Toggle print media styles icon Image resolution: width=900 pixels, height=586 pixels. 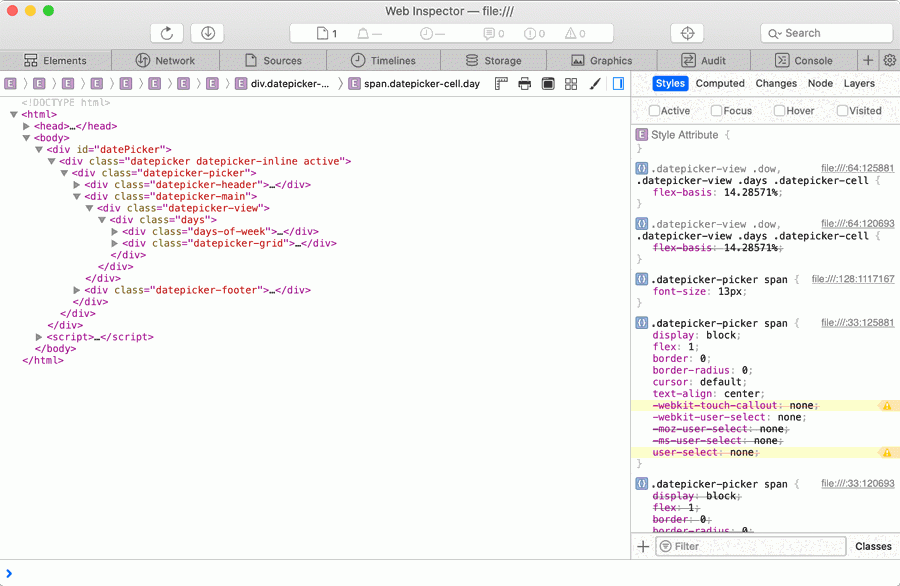coord(525,84)
